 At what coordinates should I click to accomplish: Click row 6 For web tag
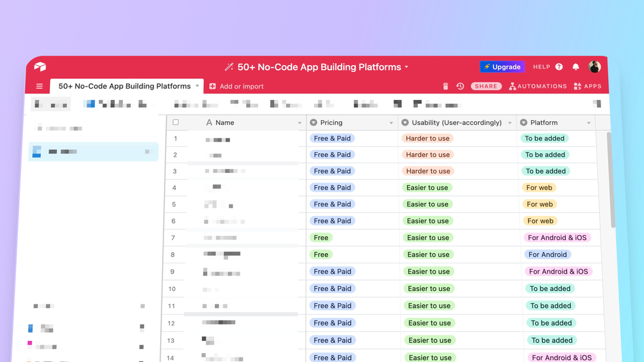coord(540,221)
